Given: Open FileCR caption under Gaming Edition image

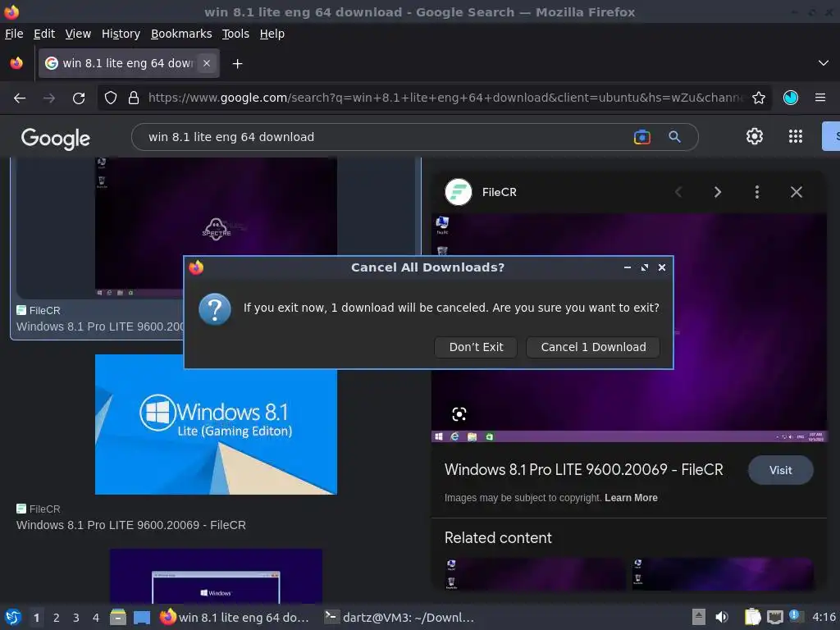Looking at the screenshot, I should pos(131,525).
